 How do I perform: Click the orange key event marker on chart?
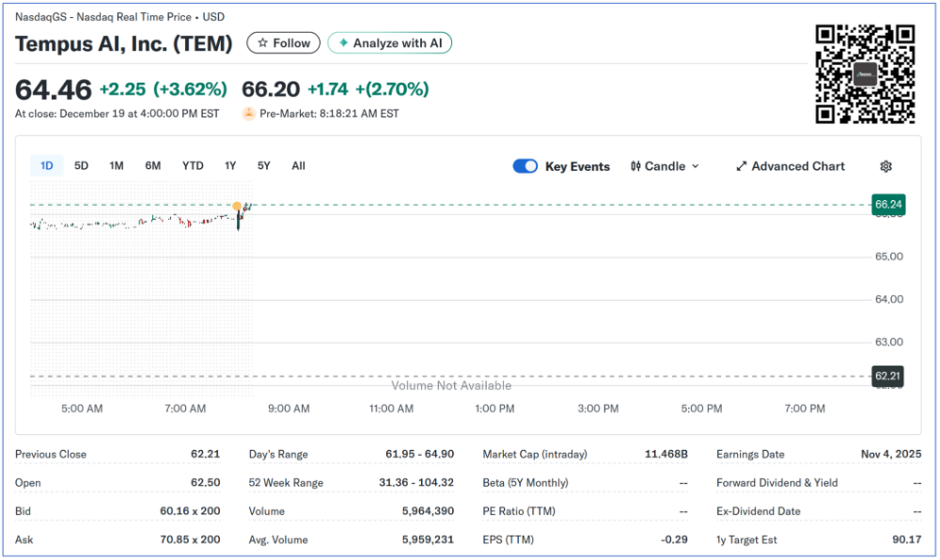(237, 205)
